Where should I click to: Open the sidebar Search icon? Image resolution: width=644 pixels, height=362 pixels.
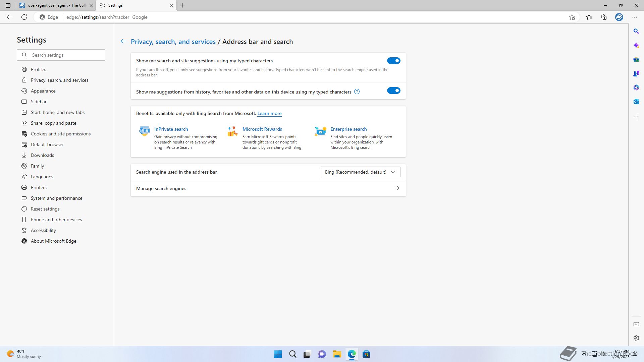pos(636,31)
